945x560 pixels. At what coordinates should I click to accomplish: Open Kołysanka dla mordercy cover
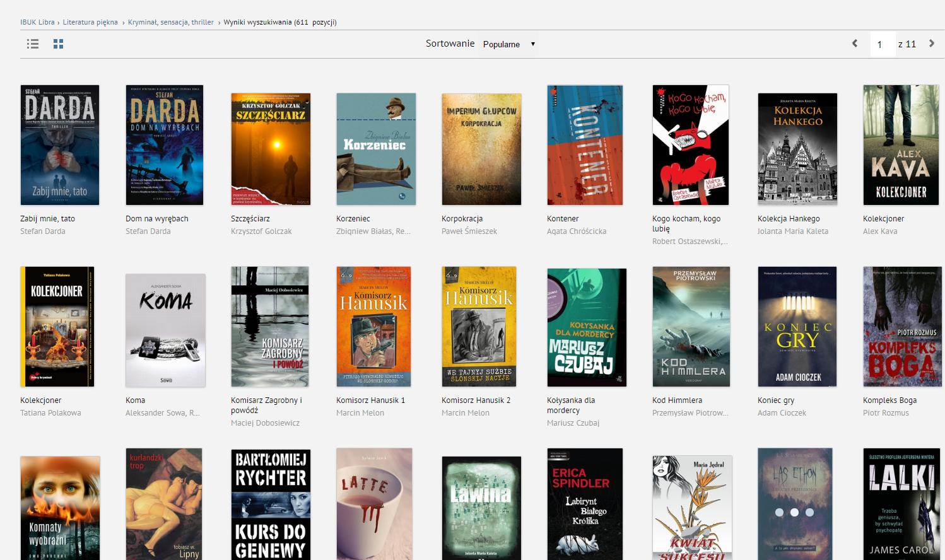[x=587, y=327]
